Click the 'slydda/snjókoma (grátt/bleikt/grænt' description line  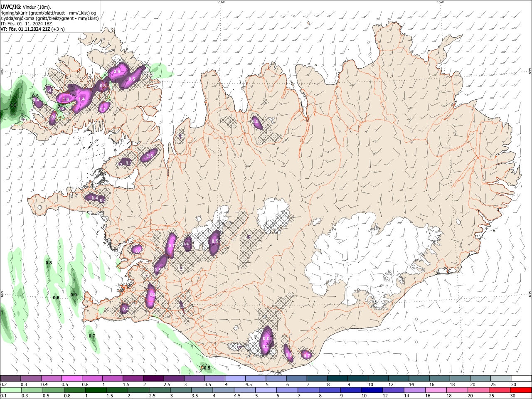click(49, 18)
